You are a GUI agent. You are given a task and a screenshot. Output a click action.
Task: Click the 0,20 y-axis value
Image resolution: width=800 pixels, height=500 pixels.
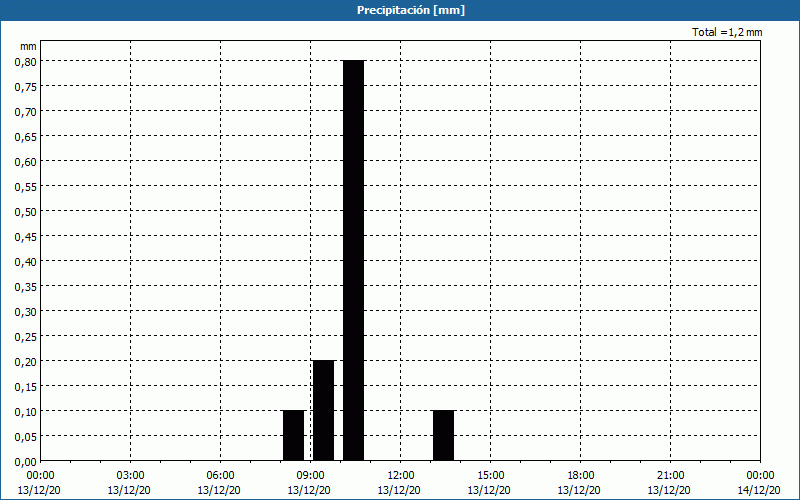click(x=26, y=362)
